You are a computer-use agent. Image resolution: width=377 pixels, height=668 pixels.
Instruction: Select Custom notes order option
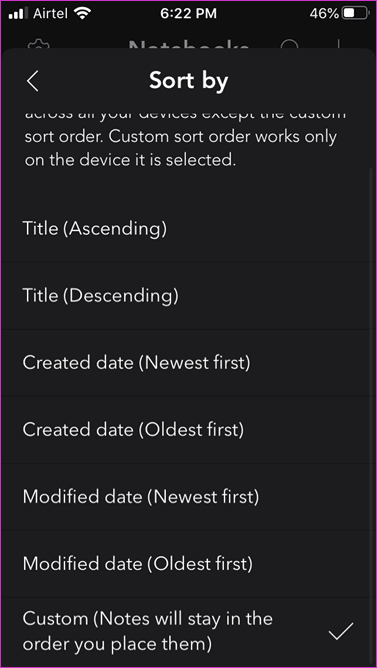click(x=188, y=631)
